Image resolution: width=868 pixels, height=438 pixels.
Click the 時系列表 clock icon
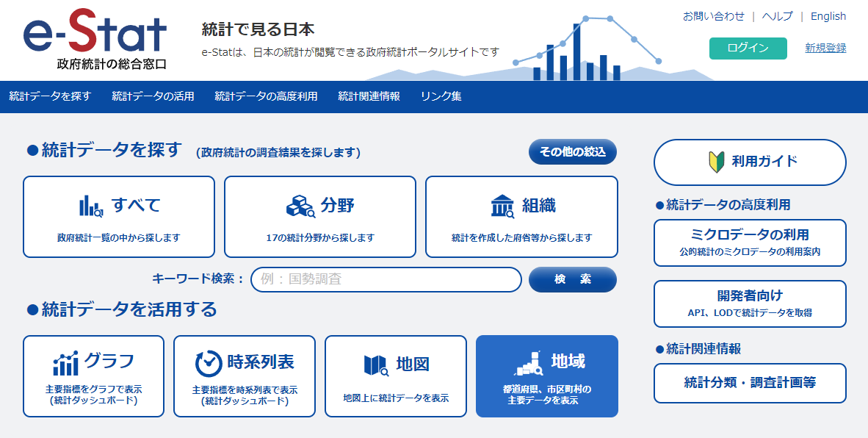tap(209, 363)
